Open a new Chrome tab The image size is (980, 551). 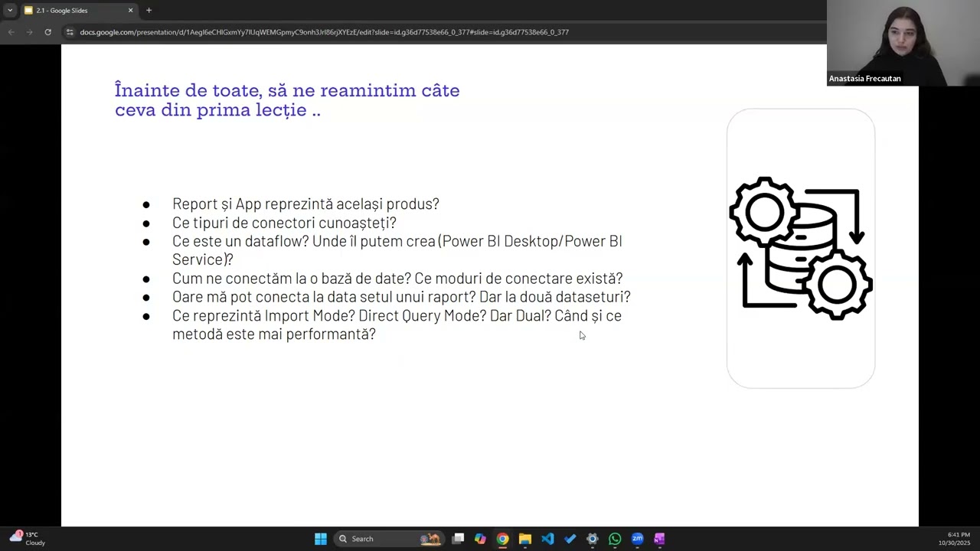pyautogui.click(x=149, y=10)
